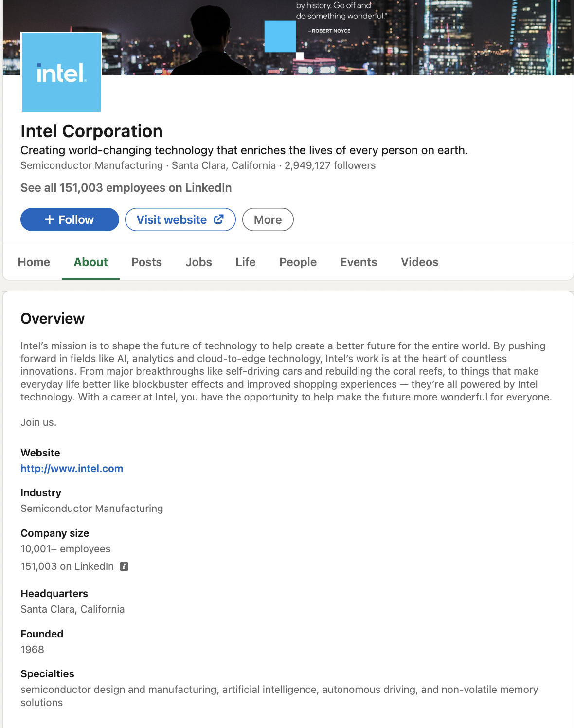Switch to the People tab

[x=298, y=262]
